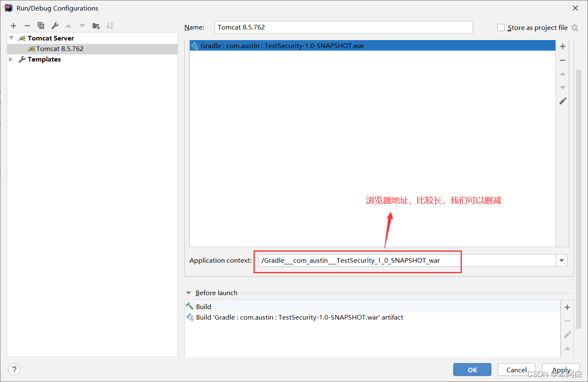Open help question mark button

[x=14, y=369]
